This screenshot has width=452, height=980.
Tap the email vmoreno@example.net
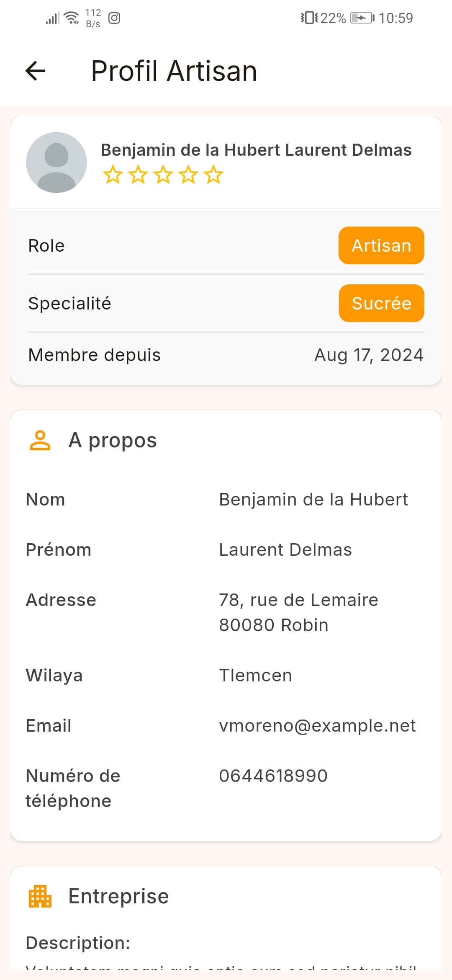click(x=317, y=725)
